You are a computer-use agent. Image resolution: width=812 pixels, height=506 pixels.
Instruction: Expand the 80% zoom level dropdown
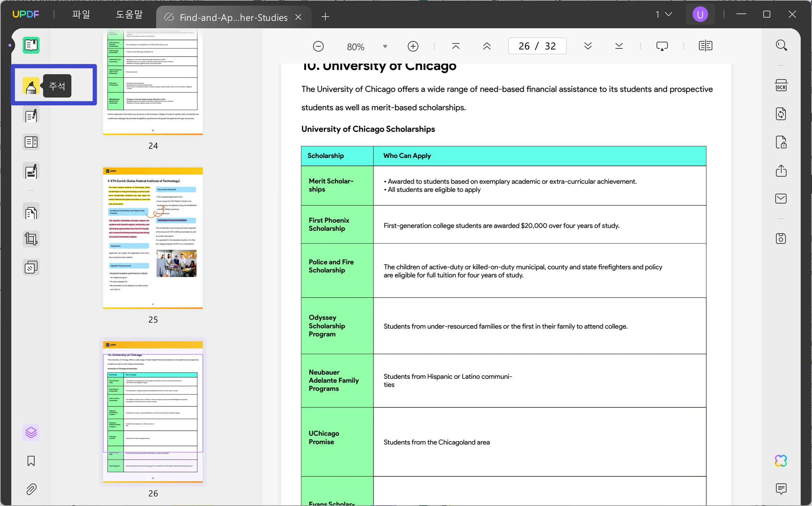(385, 47)
